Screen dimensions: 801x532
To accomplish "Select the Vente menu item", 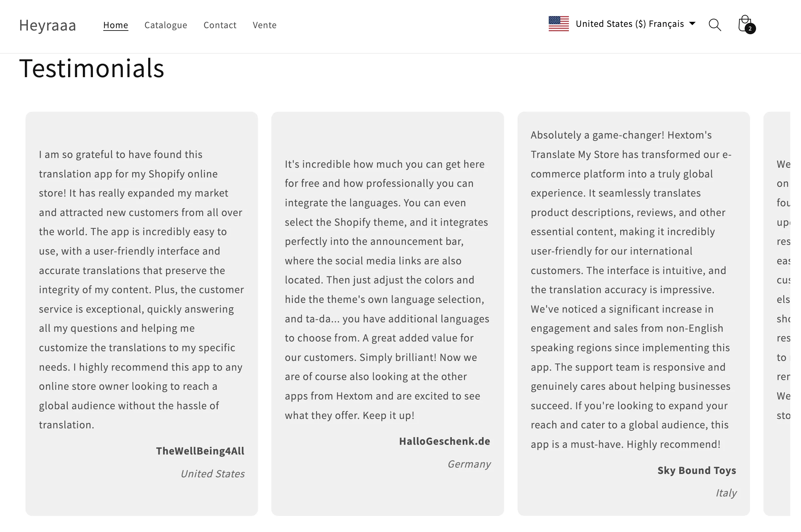I will pos(265,25).
